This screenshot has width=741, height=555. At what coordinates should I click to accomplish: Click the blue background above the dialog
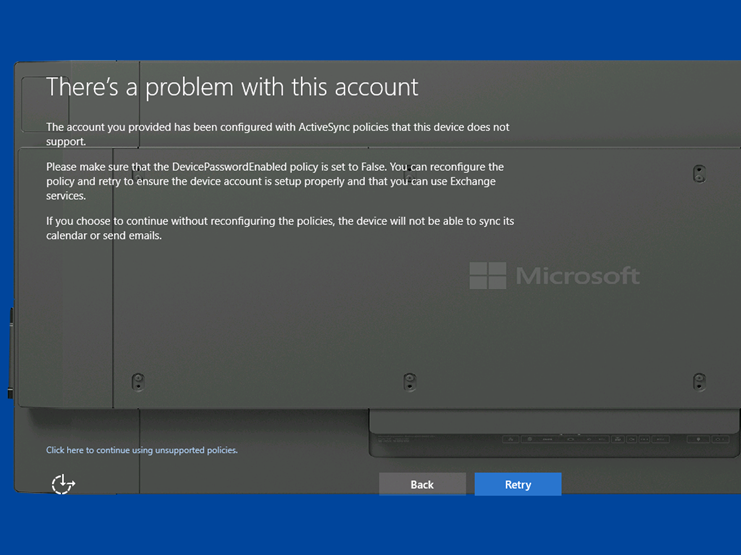370,30
